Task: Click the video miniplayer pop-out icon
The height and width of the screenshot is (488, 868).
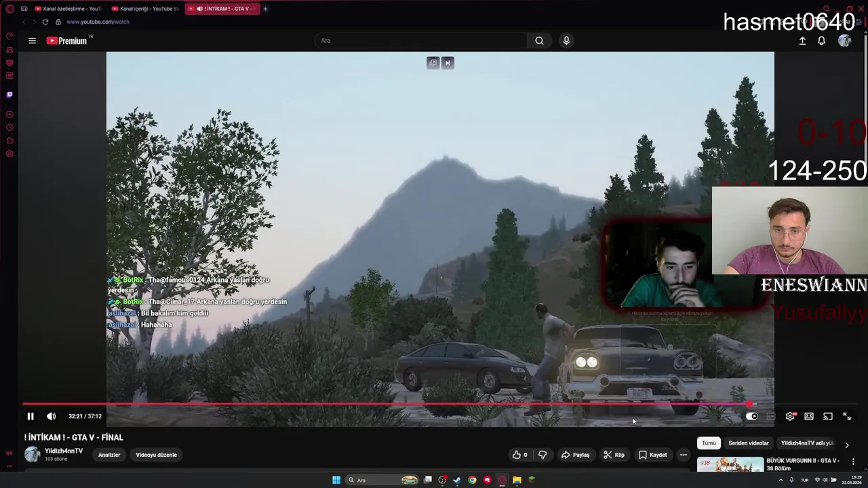Action: coord(433,63)
